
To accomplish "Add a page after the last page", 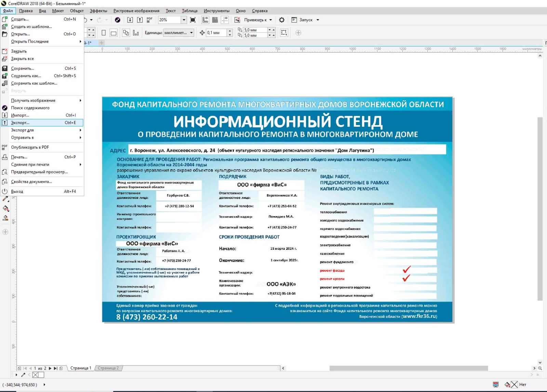I will [61, 368].
